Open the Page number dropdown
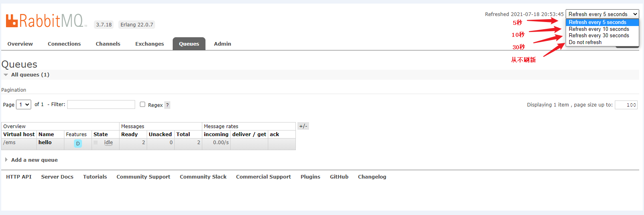This screenshot has height=215, width=644. [x=24, y=104]
